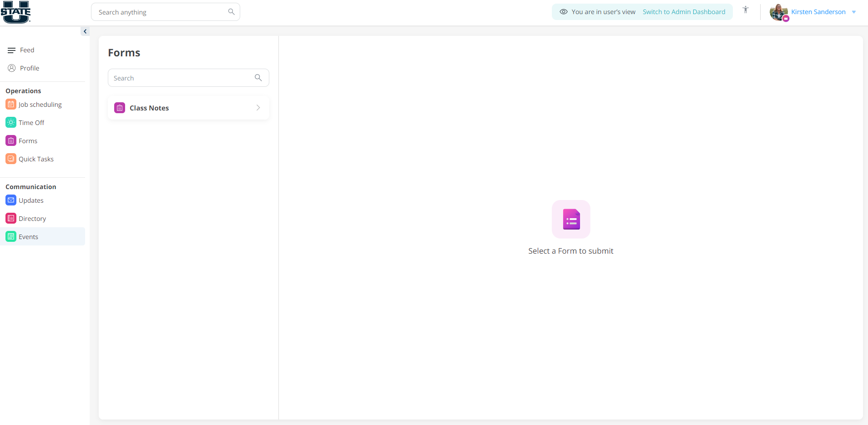The image size is (868, 425).
Task: Open the Forms section icon
Action: tap(10, 140)
